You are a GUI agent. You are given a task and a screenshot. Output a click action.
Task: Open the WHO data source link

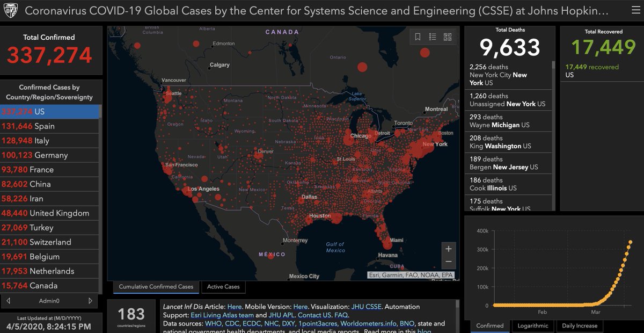tap(213, 323)
